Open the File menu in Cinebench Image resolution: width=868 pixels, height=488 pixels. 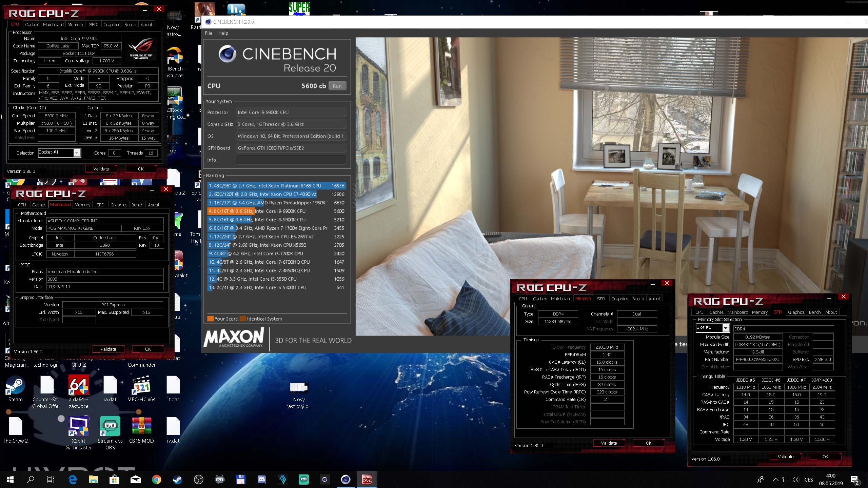[209, 33]
